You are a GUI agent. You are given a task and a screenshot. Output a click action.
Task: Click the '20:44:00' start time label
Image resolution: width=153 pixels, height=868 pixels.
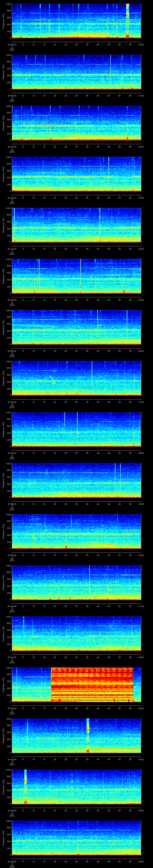click(12, 810)
